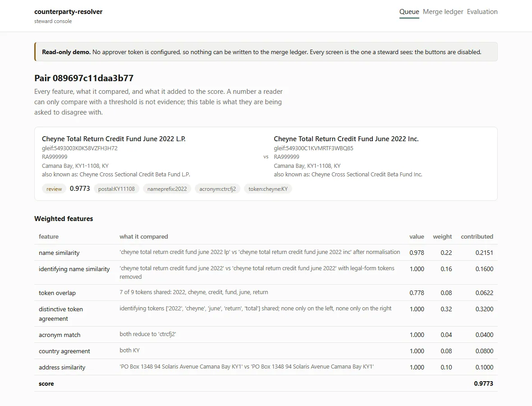Click the Read-only demo notice

[x=266, y=52]
